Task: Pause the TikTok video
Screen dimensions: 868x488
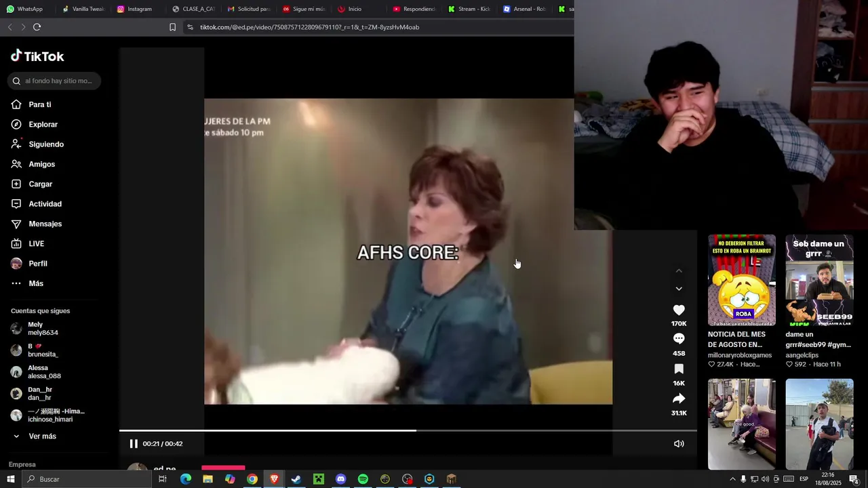Action: [134, 444]
